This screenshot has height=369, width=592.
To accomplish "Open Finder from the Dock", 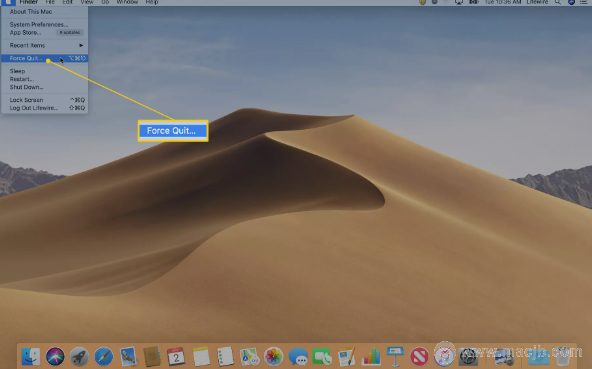I will [31, 357].
